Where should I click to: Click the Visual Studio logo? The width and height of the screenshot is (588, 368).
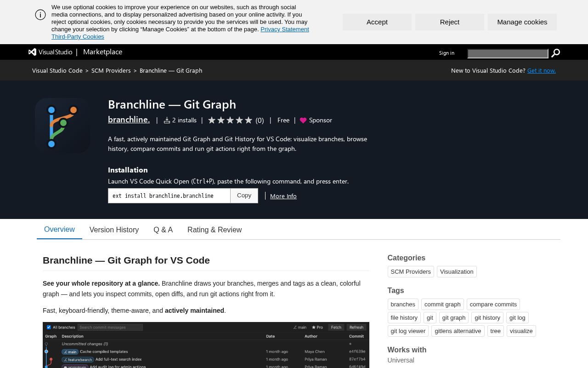click(51, 52)
